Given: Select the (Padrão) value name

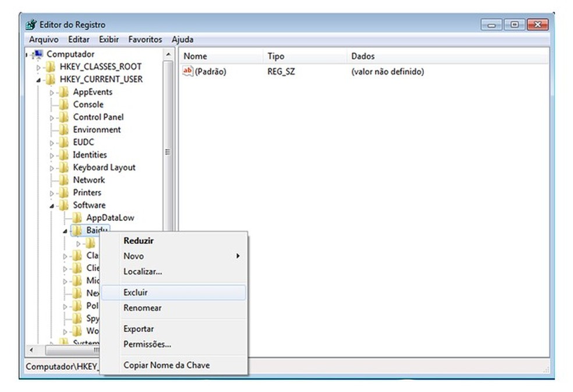Looking at the screenshot, I should coord(210,72).
